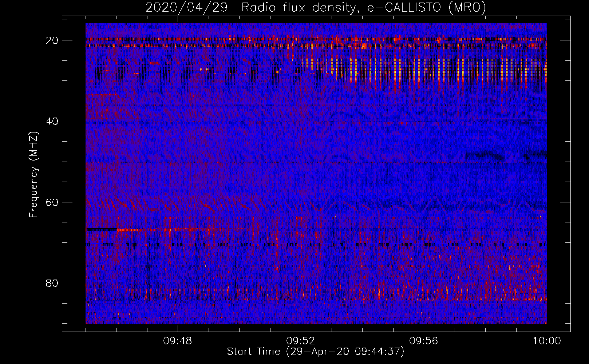Click the 10:00 time tick label
The image size is (589, 364).
point(547,341)
